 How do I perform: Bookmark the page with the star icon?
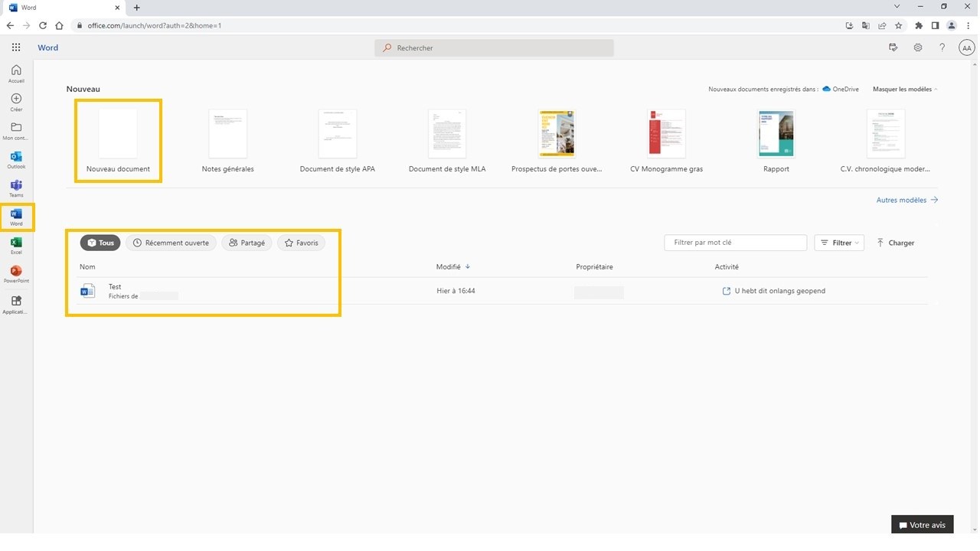[x=899, y=25]
